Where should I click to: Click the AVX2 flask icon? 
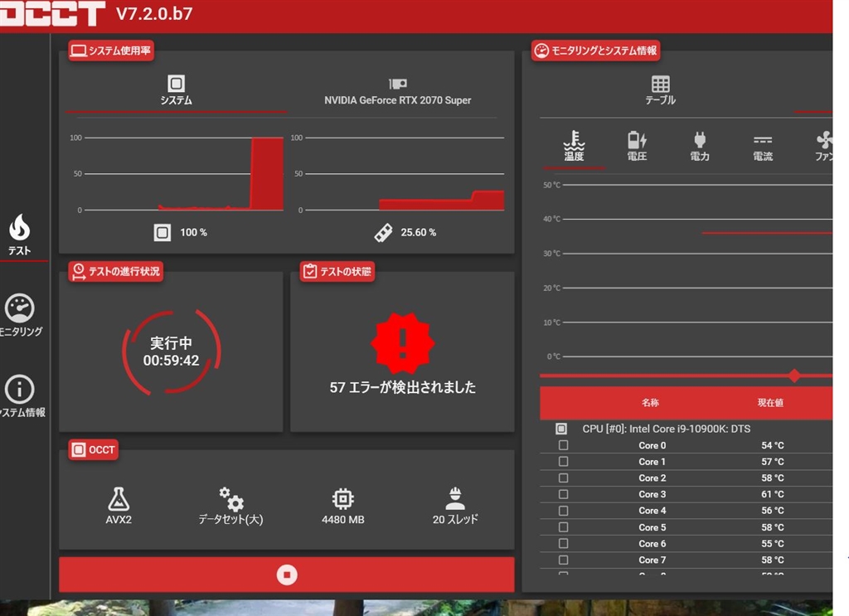[119, 499]
